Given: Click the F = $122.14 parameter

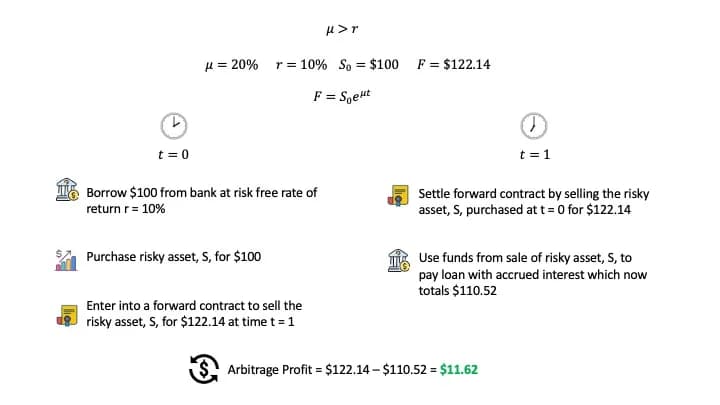Looking at the screenshot, I should coord(454,64).
